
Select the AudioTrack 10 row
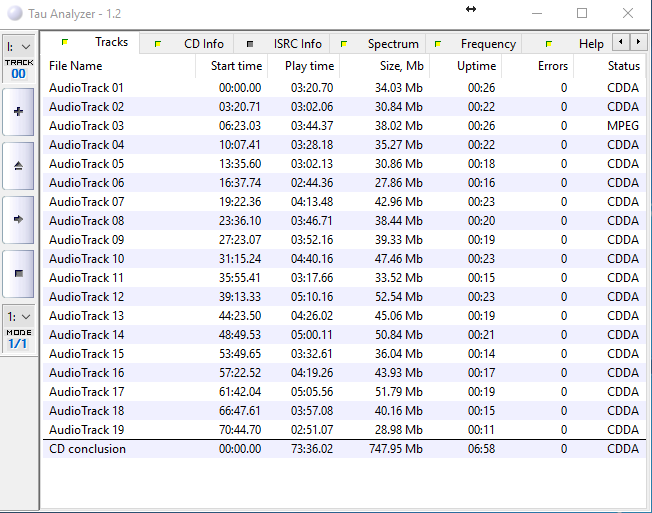(344, 259)
